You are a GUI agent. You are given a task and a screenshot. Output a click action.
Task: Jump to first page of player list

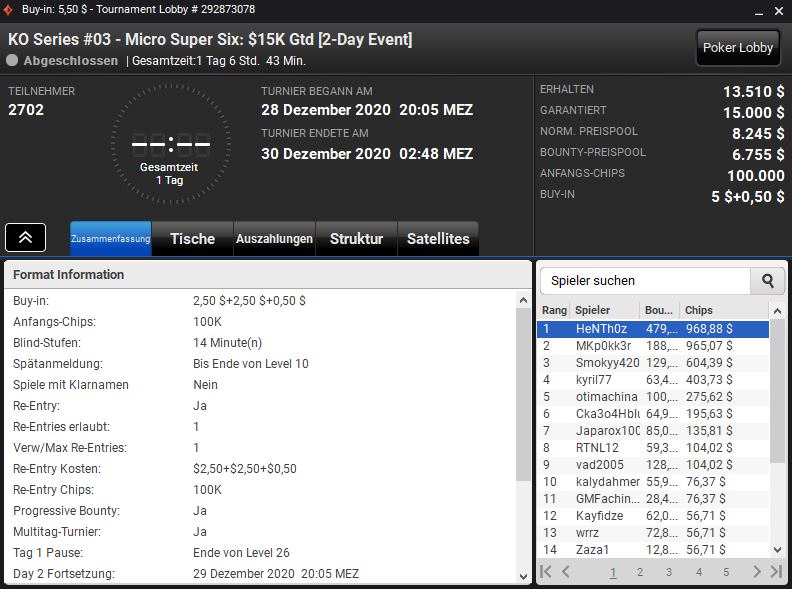pyautogui.click(x=546, y=572)
